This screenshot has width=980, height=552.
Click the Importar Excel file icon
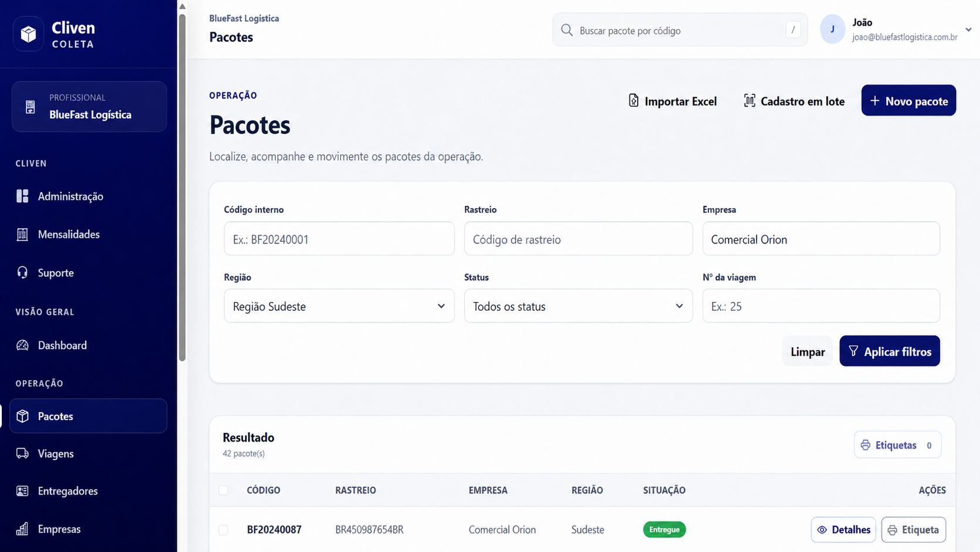[634, 100]
